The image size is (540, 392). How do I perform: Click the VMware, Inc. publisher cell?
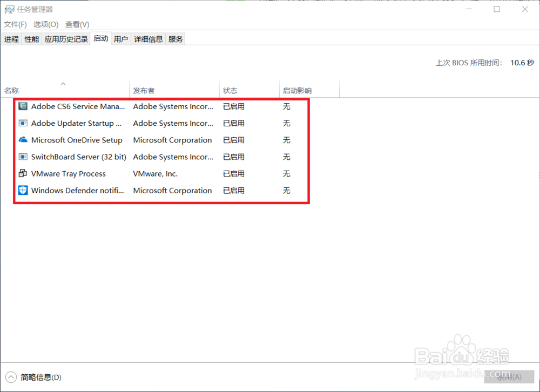click(156, 174)
